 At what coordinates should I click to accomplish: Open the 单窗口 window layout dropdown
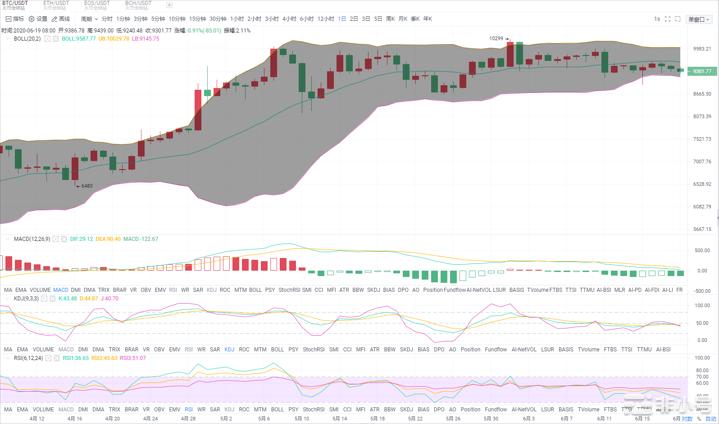[699, 19]
